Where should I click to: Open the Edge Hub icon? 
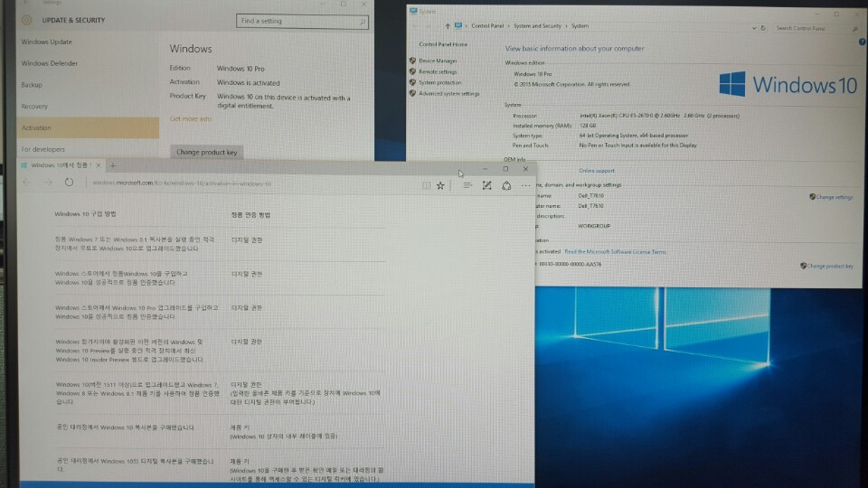tap(467, 186)
